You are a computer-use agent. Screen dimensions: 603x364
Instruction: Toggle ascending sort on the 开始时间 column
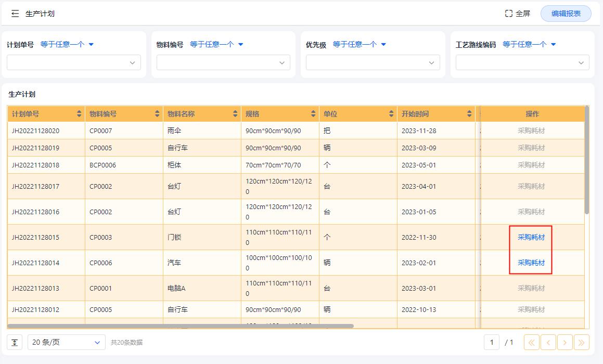click(470, 111)
